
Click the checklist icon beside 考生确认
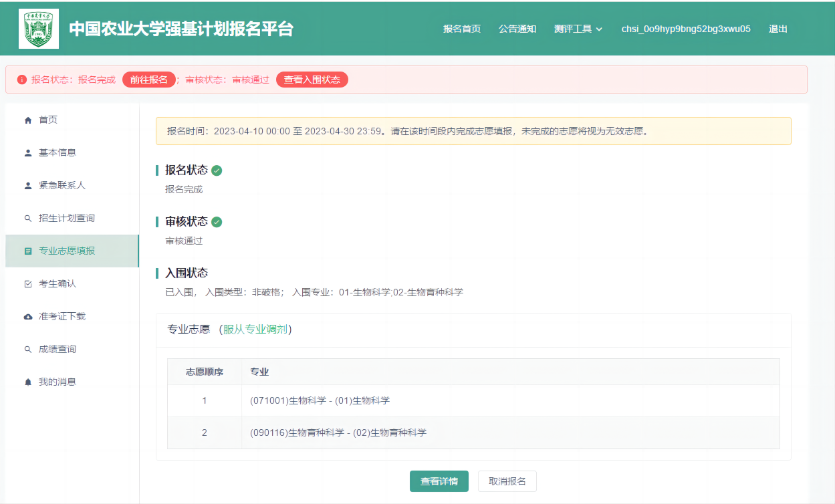coord(28,284)
